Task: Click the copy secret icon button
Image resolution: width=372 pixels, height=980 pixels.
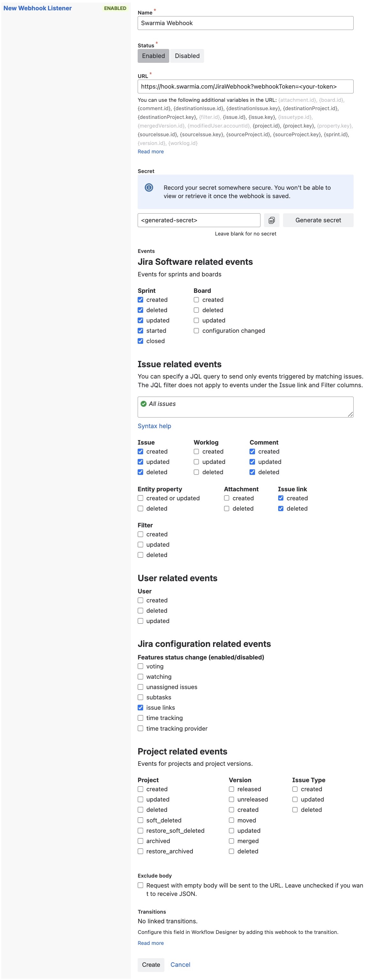Action: (x=271, y=220)
